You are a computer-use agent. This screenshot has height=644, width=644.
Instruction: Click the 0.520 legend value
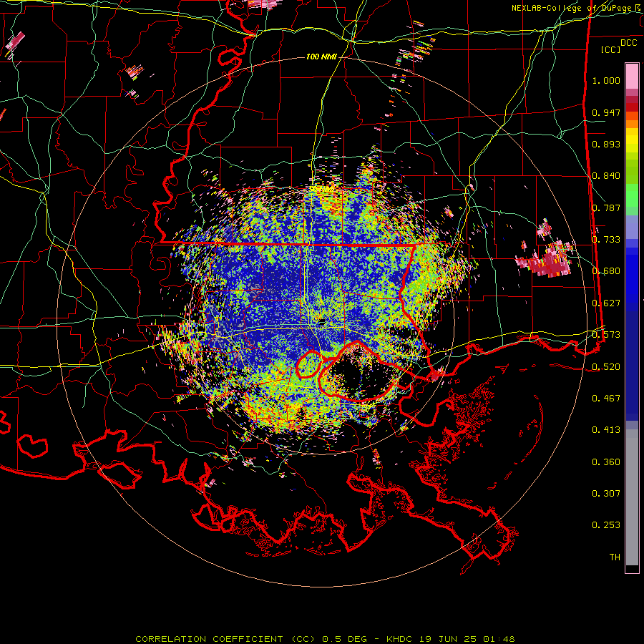pyautogui.click(x=606, y=367)
